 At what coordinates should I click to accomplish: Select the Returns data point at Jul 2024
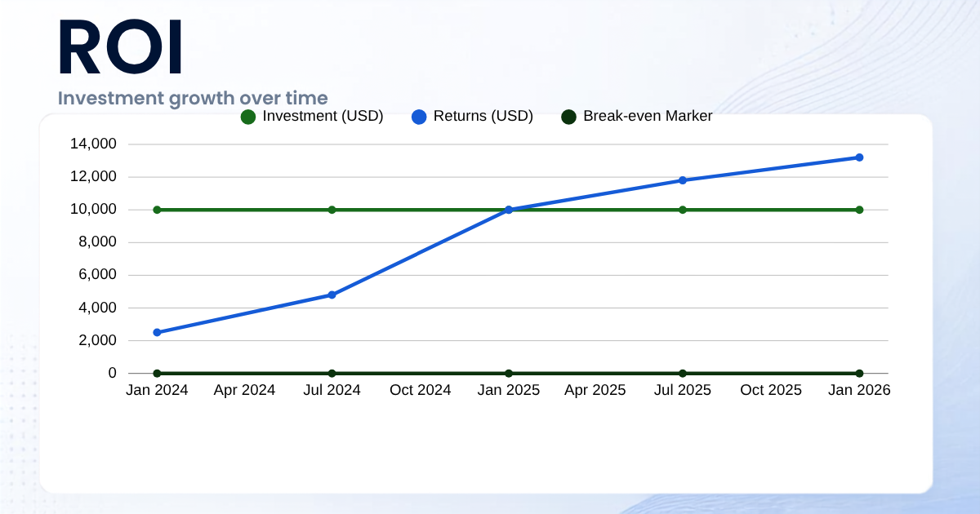coord(332,295)
